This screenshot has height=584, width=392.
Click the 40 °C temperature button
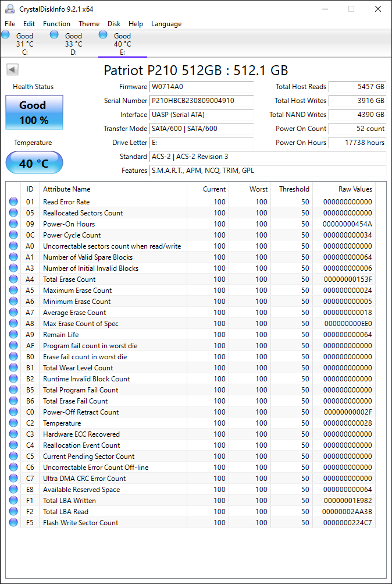(x=34, y=163)
